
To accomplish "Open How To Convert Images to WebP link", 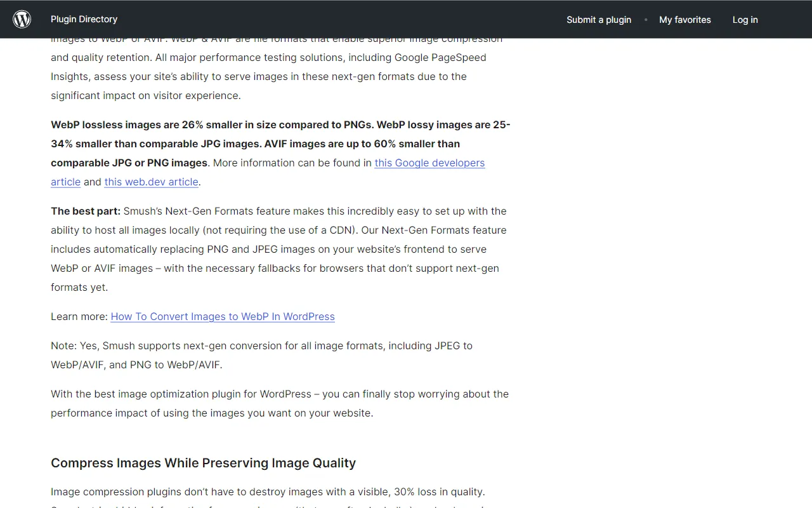I will click(x=223, y=317).
